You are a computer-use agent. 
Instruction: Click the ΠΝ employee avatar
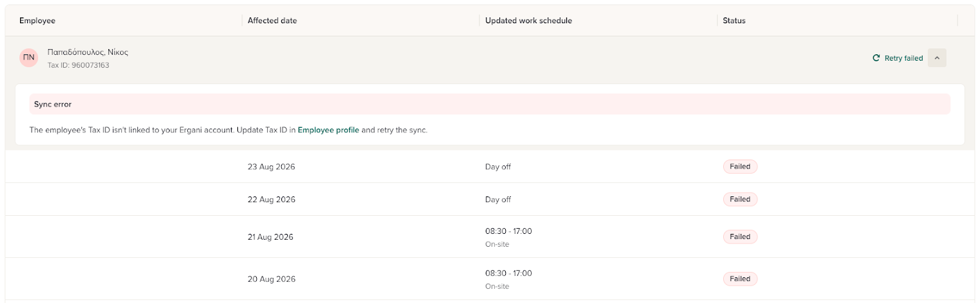[29, 58]
